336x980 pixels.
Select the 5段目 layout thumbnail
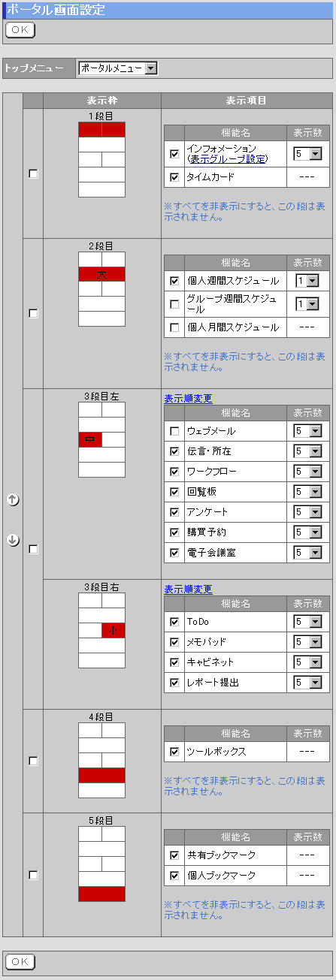tap(101, 864)
